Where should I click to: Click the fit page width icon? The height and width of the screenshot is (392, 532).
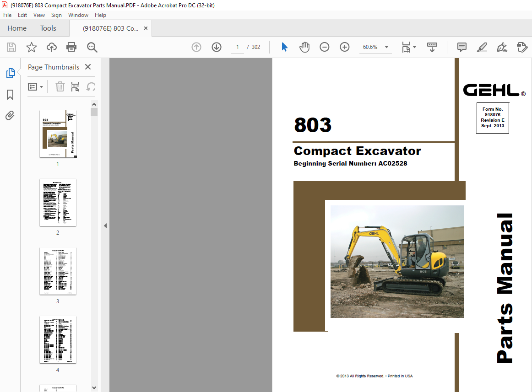[406, 47]
